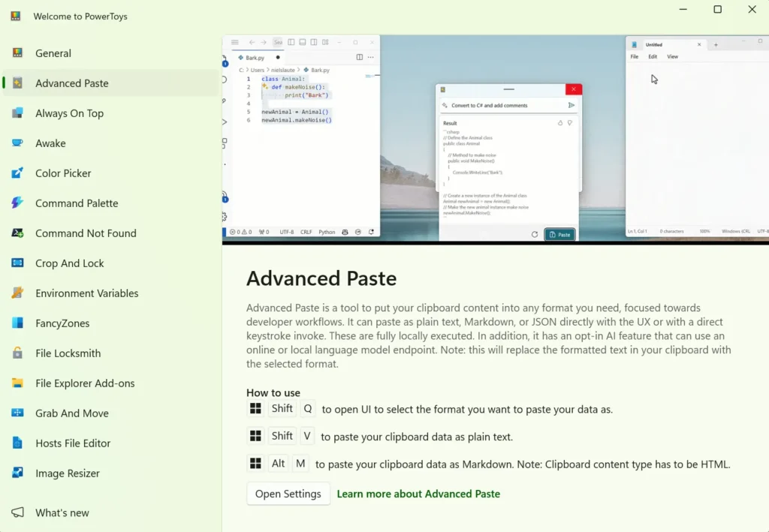Open Crop And Lock page
The width and height of the screenshot is (769, 532).
point(111,263)
